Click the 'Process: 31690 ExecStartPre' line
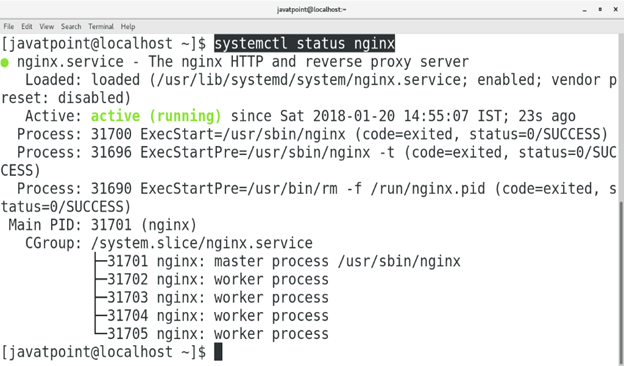This screenshot has height=366, width=624. [308, 198]
